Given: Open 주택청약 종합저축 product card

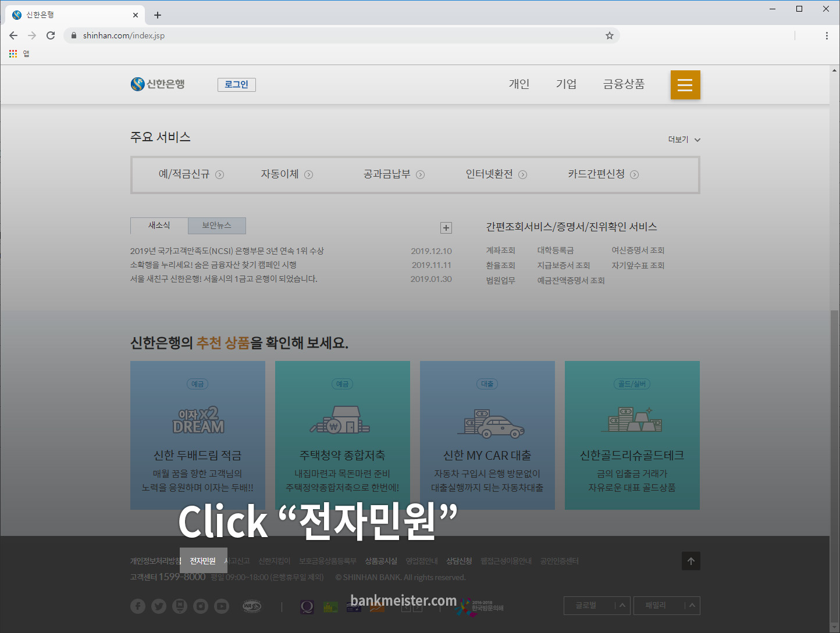Looking at the screenshot, I should [x=343, y=435].
